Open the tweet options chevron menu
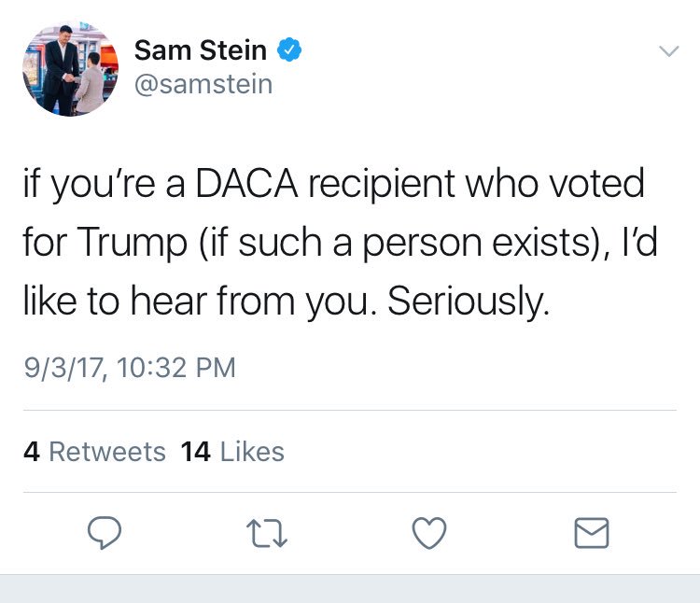The height and width of the screenshot is (603, 700). coord(668,51)
